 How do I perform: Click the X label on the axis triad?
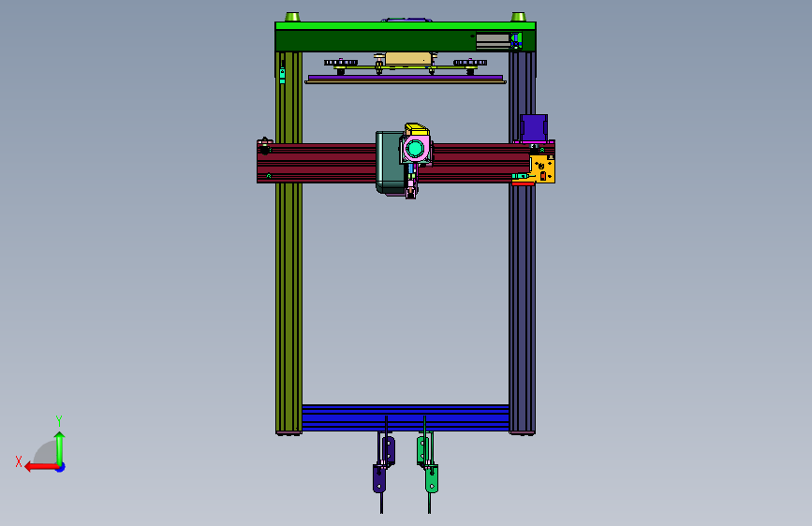pos(19,461)
